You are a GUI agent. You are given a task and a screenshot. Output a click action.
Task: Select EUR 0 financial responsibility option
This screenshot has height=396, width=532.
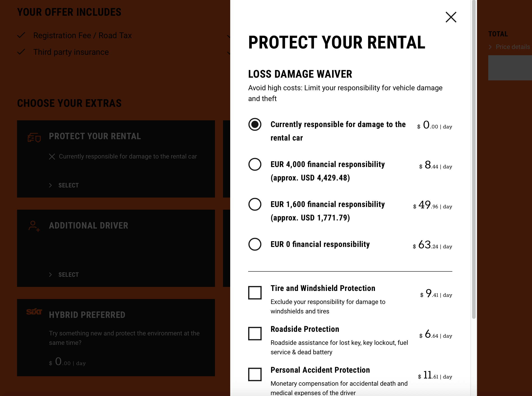click(255, 244)
